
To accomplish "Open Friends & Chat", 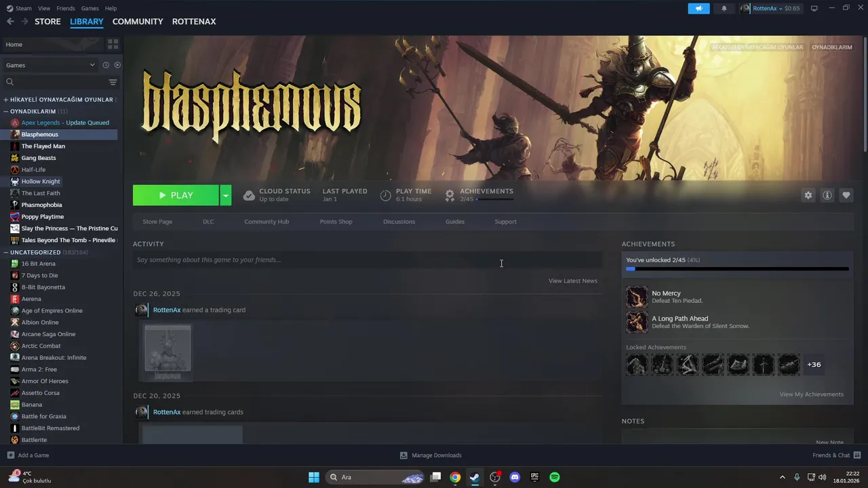I will tap(837, 455).
